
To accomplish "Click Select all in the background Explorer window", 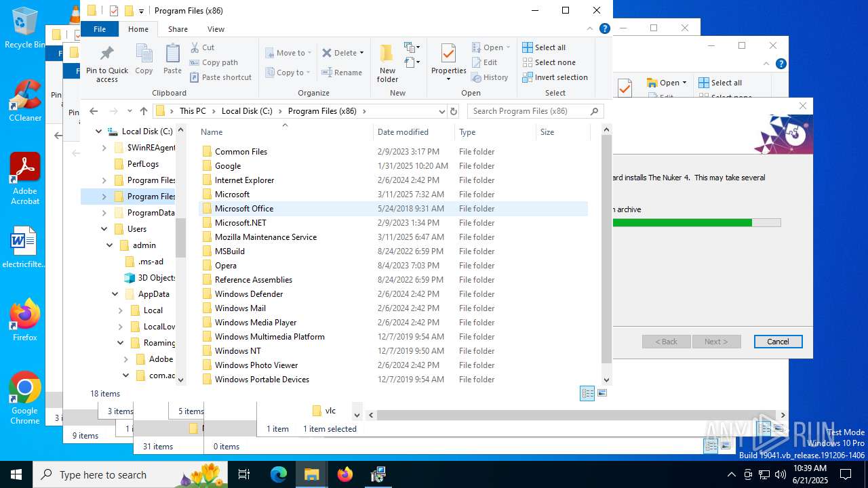I will [x=719, y=83].
